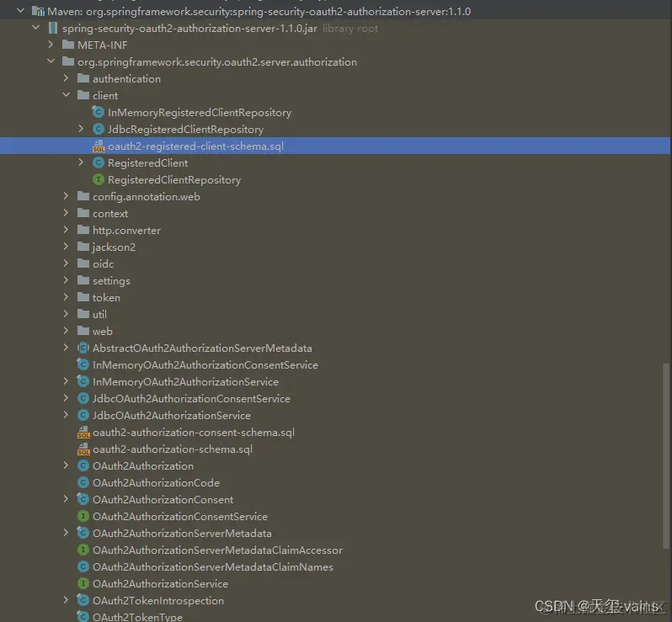
Task: Expand the JdbcOAuth2AuthorizationConsentService node
Action: (66, 398)
